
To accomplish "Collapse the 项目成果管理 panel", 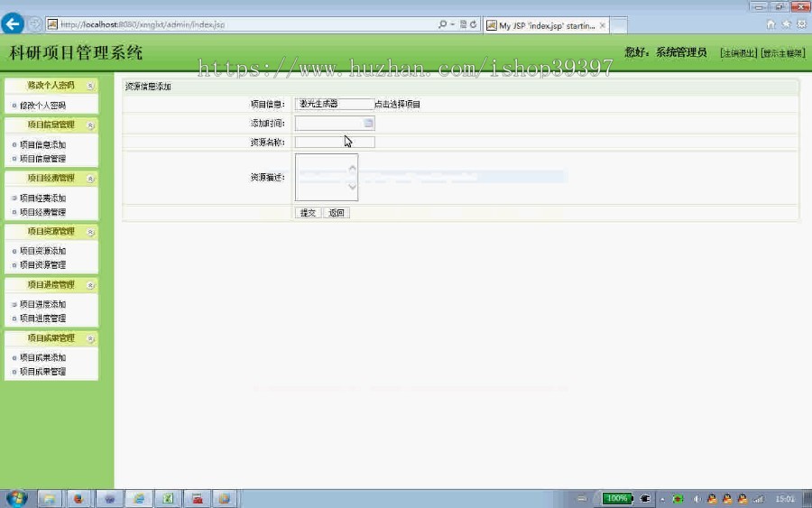I will (x=90, y=338).
